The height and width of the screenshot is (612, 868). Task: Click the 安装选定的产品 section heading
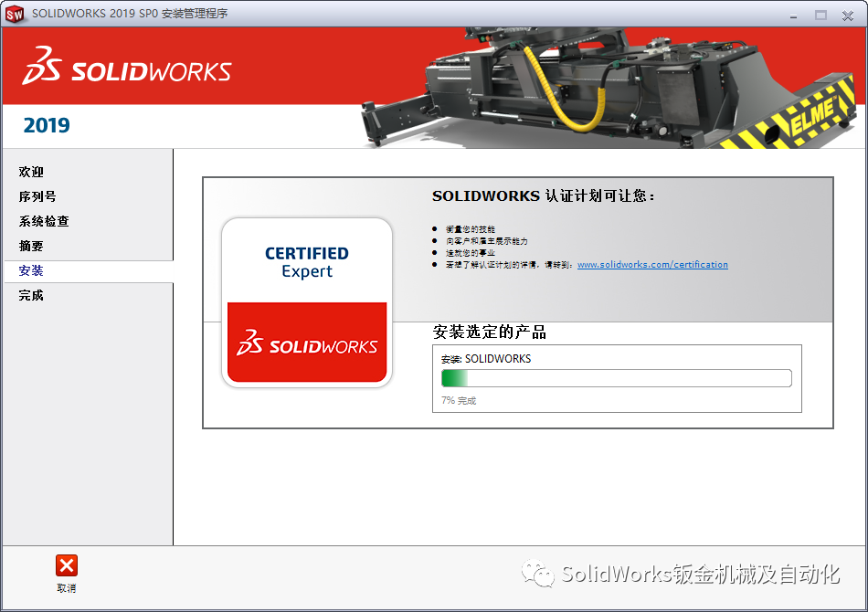pos(490,332)
